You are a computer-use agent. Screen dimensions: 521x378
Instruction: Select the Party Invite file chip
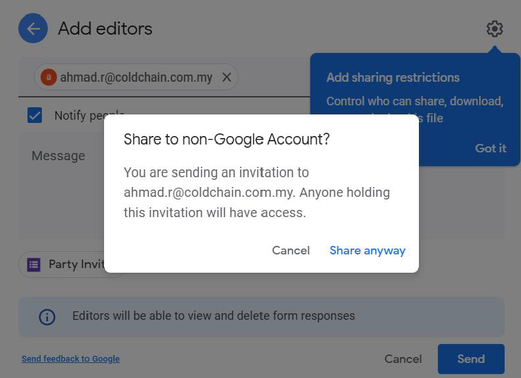click(x=62, y=265)
